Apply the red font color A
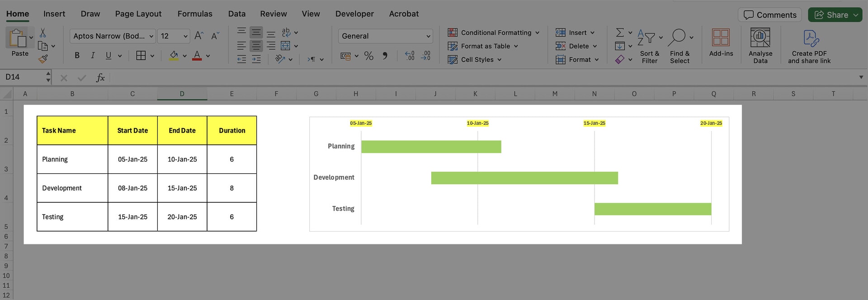Viewport: 868px width, 300px height. [197, 56]
